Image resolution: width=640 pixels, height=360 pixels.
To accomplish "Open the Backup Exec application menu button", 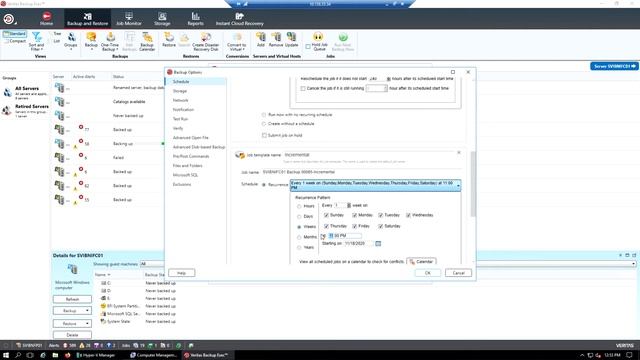I will coord(9,19).
